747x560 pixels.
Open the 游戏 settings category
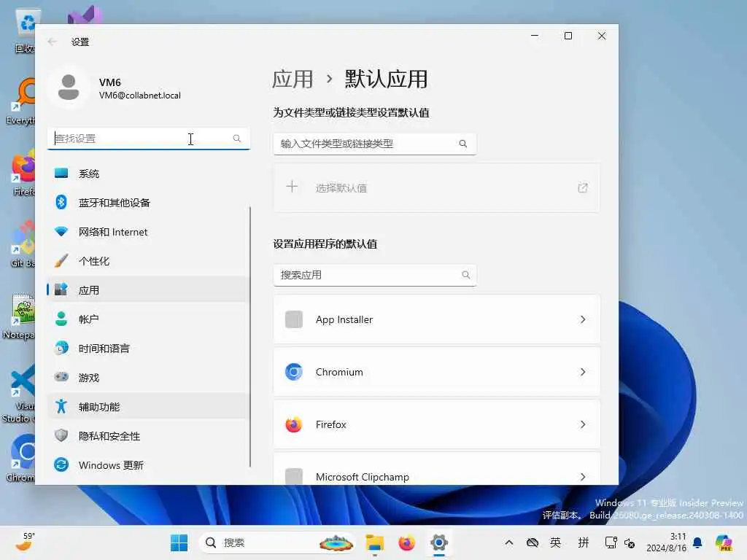[147, 378]
